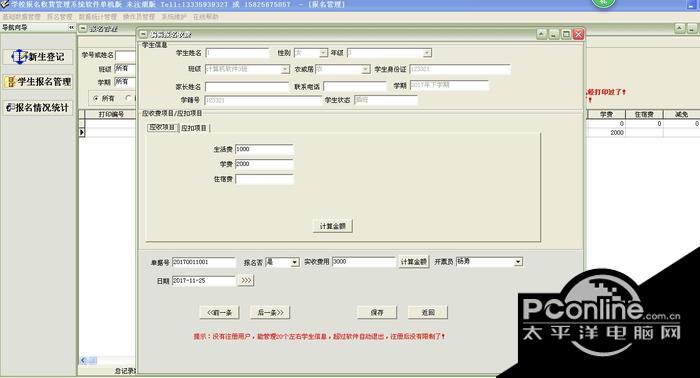
Task: Click the roll-up arrow icon in dialog title bar
Action: tap(542, 34)
